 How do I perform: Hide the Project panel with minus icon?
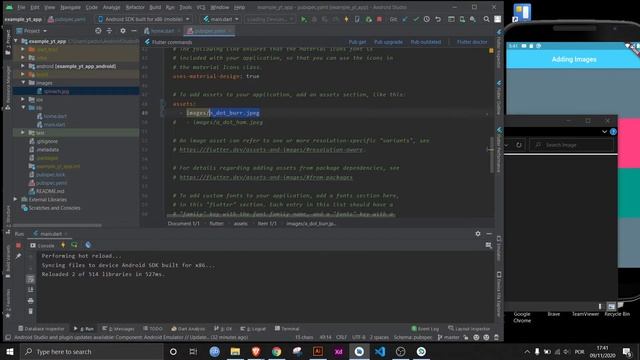(134, 31)
